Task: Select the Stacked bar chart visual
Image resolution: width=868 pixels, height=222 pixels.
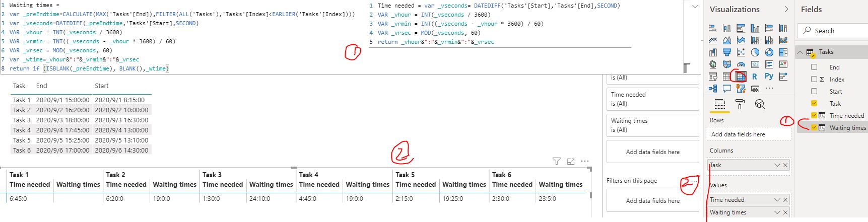Action: (x=713, y=28)
